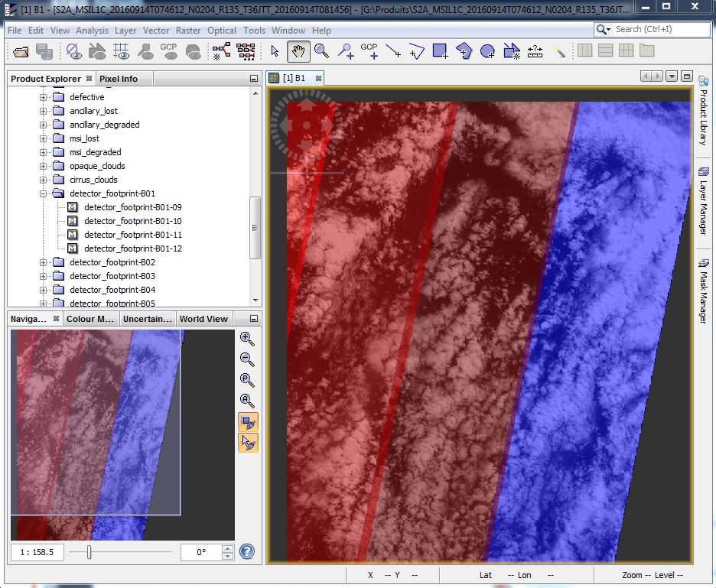Open the Raster menu
The height and width of the screenshot is (588, 716).
(188, 31)
